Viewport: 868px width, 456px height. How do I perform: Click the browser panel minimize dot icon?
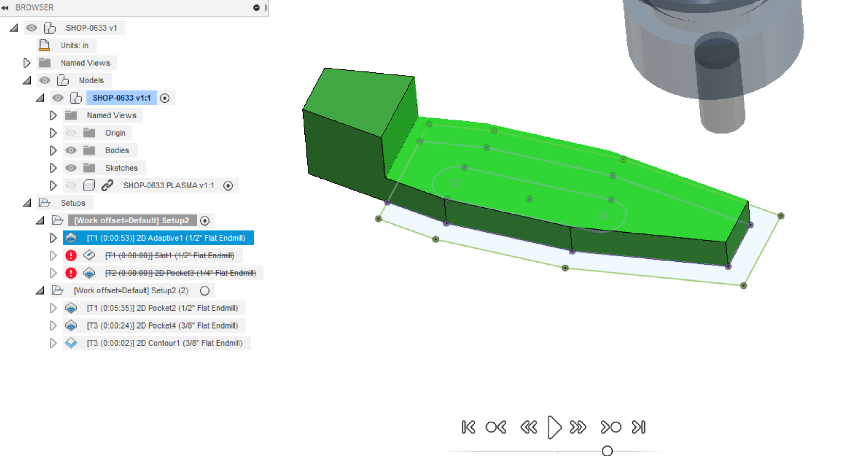point(256,8)
